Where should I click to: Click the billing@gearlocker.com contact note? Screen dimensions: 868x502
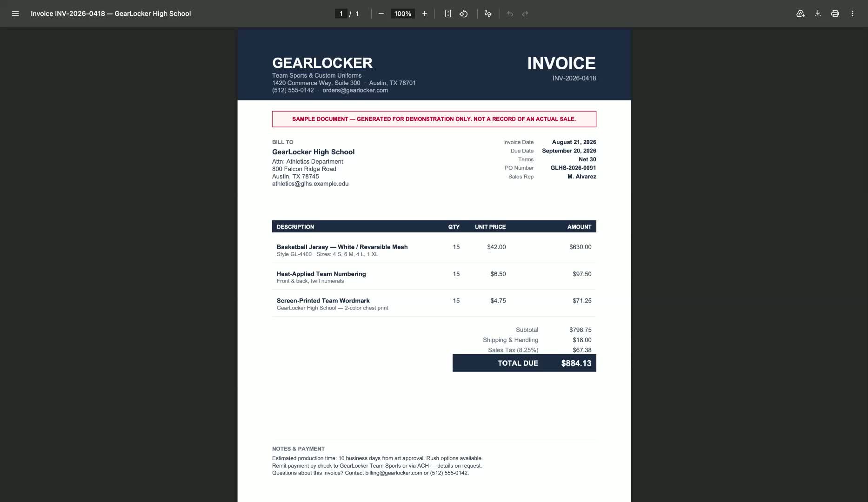pyautogui.click(x=370, y=473)
